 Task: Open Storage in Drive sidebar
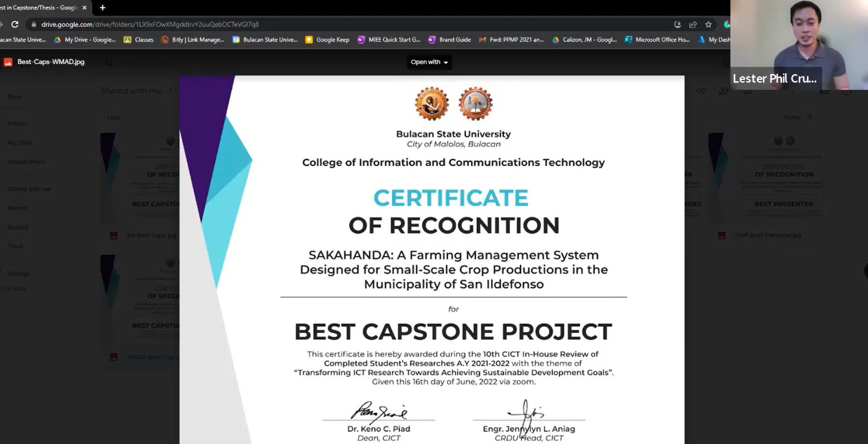click(19, 273)
